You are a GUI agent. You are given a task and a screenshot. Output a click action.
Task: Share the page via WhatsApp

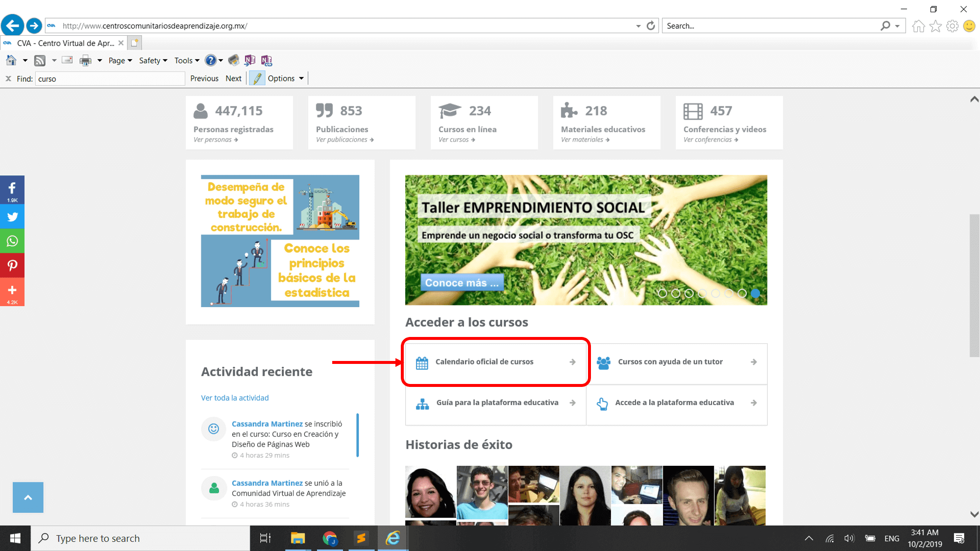(12, 241)
